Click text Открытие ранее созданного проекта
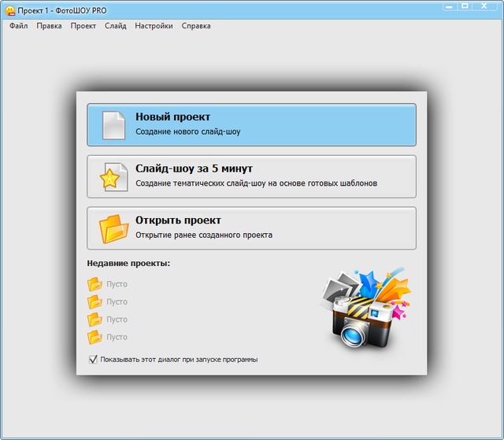Viewport: 504px width, 440px height. point(204,235)
